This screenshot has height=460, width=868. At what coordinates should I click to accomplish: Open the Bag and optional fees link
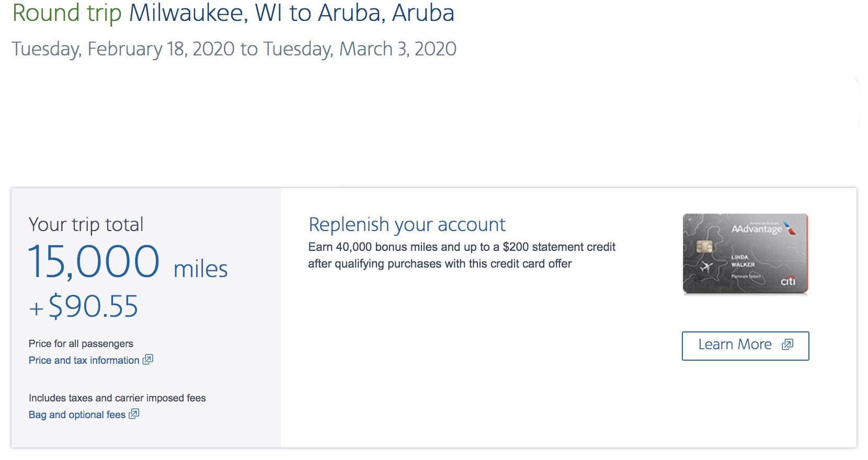pyautogui.click(x=77, y=415)
